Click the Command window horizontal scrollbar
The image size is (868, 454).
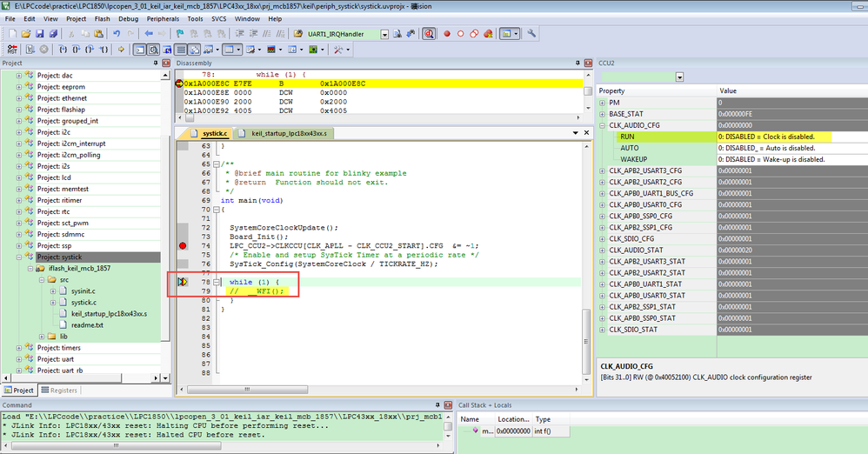tap(116, 445)
